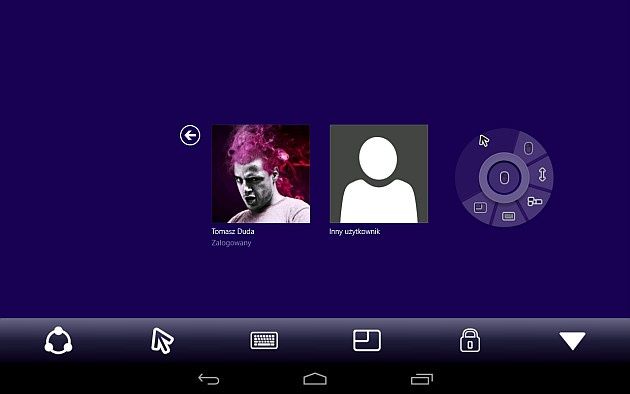Choose the generic Inny użytkownik avatar
Image resolution: width=630 pixels, height=394 pixels.
coord(379,174)
